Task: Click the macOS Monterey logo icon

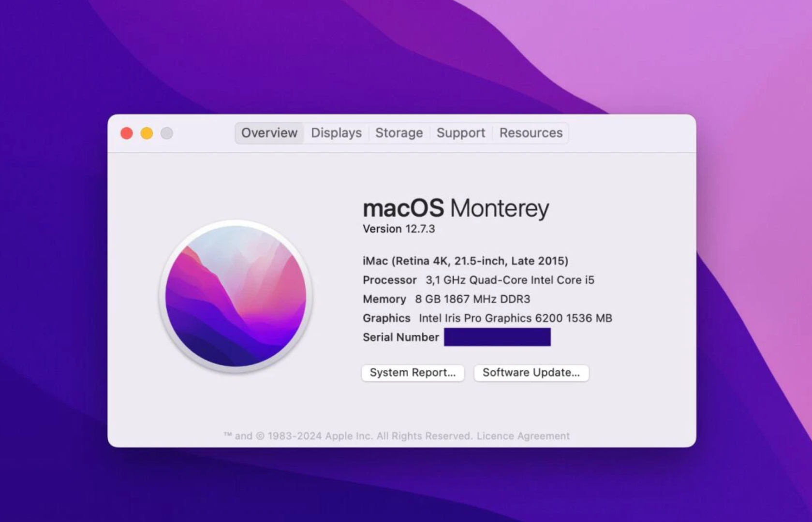Action: coord(236,296)
